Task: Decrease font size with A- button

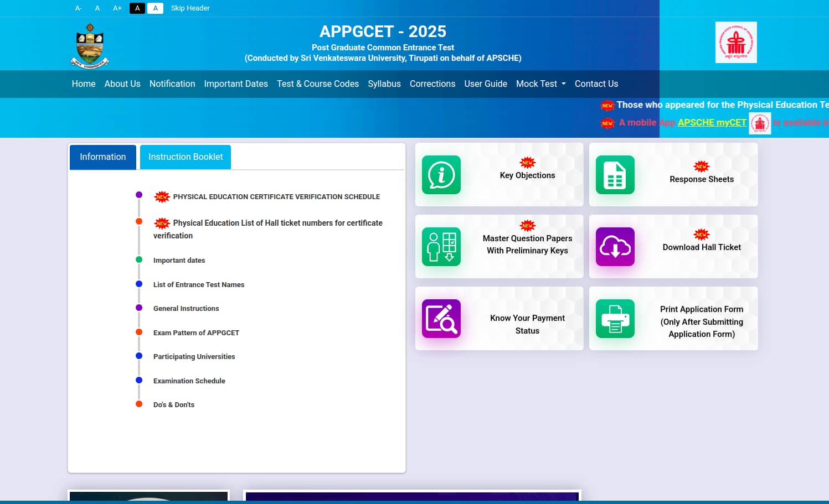Action: tap(79, 8)
